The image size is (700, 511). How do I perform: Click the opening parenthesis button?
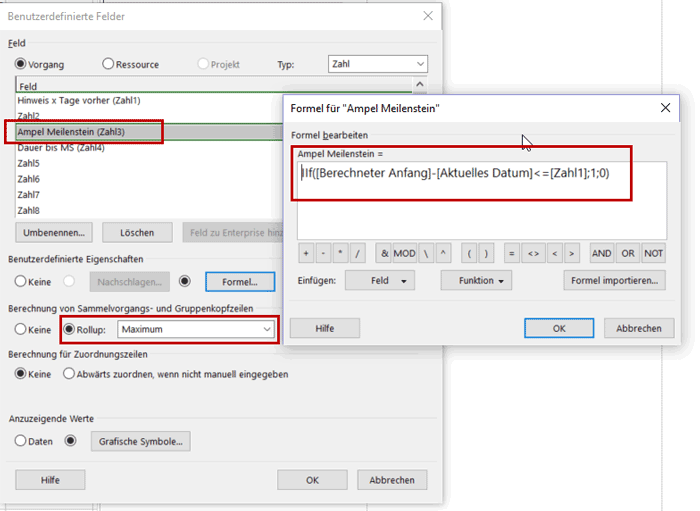click(468, 254)
